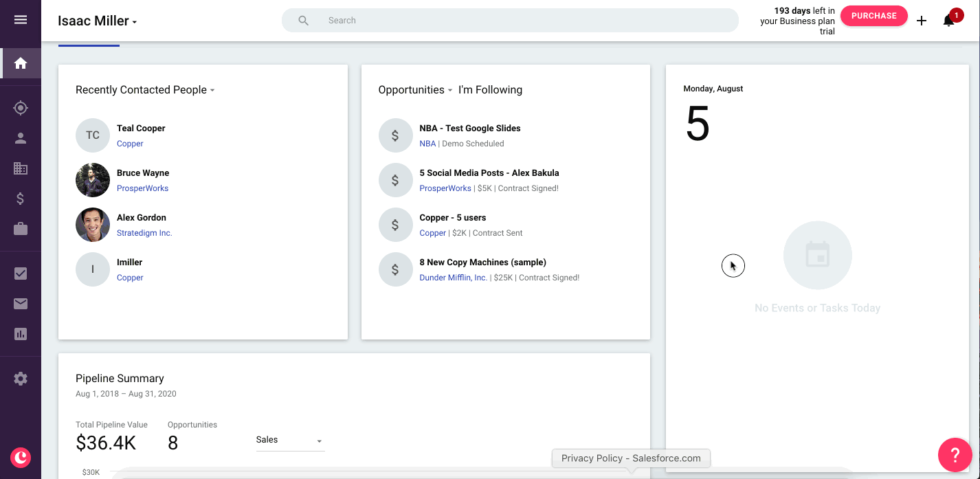980x479 pixels.
Task: Open 8 New Copy Machines (sample) opportunity
Action: point(483,263)
